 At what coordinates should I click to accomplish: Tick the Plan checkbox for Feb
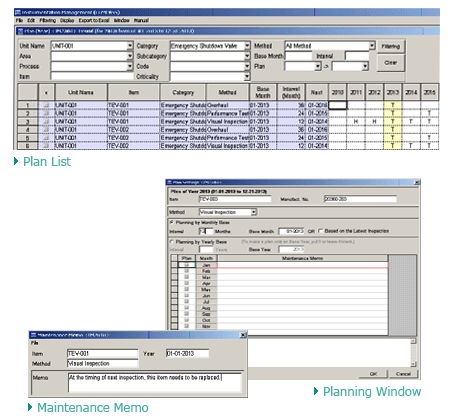pyautogui.click(x=186, y=271)
